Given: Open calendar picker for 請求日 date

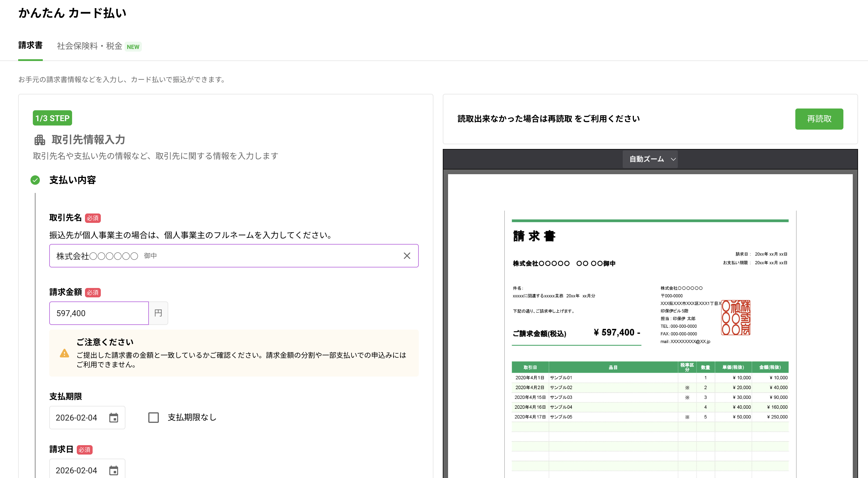Looking at the screenshot, I should click(x=113, y=470).
